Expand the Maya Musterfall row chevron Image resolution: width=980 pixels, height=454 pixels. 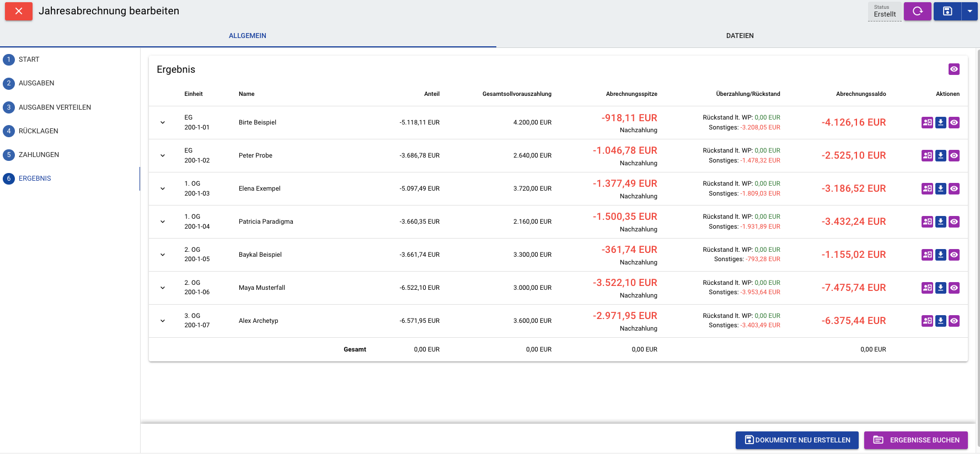point(163,288)
